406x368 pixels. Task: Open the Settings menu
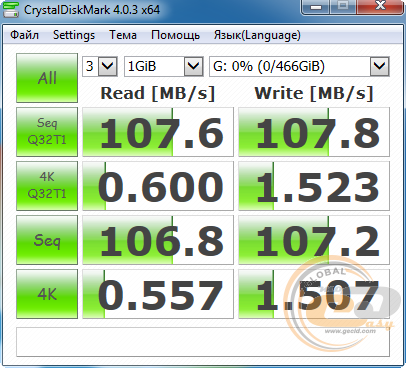[74, 35]
